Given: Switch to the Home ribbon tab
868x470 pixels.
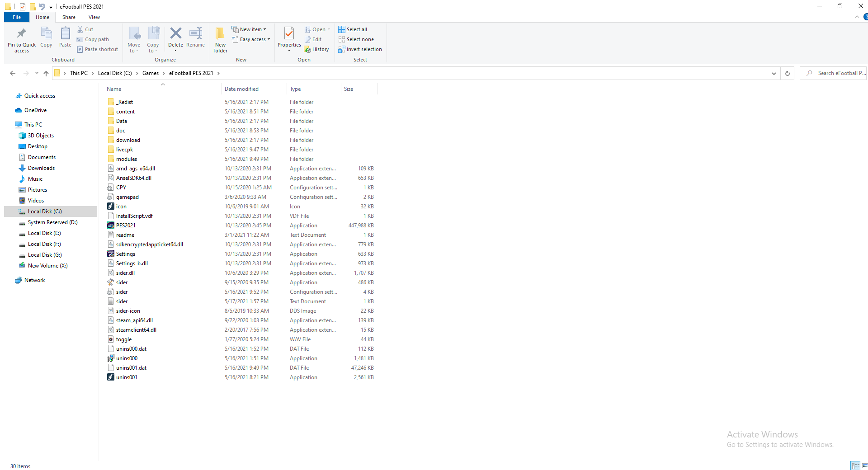Looking at the screenshot, I should [x=42, y=17].
